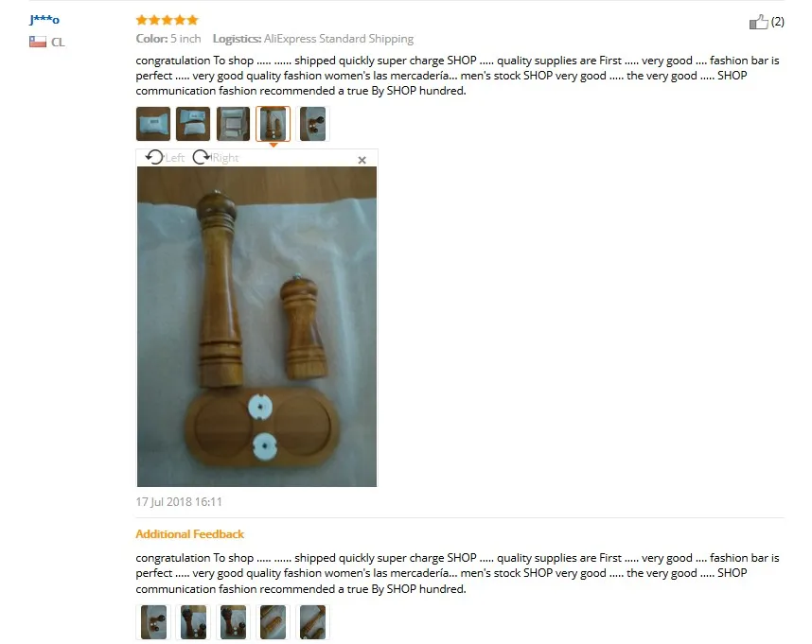Open the first review photo thumbnail
812x644 pixels.
pyautogui.click(x=153, y=124)
